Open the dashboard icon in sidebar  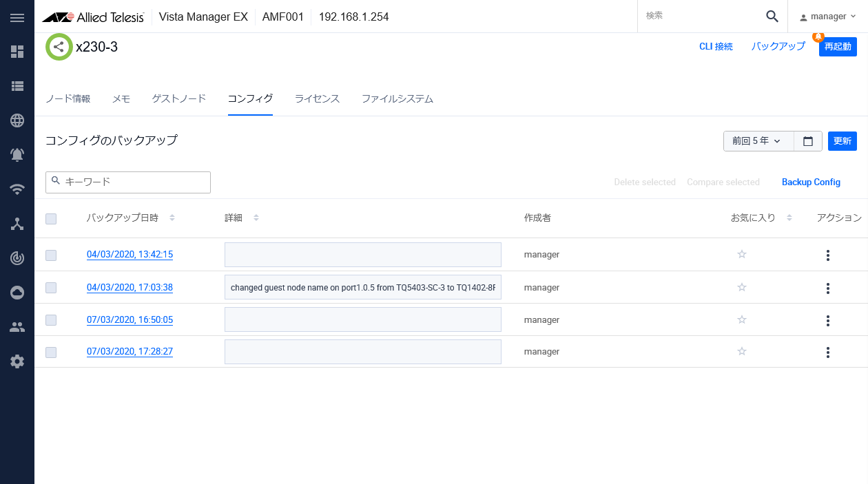click(x=17, y=52)
